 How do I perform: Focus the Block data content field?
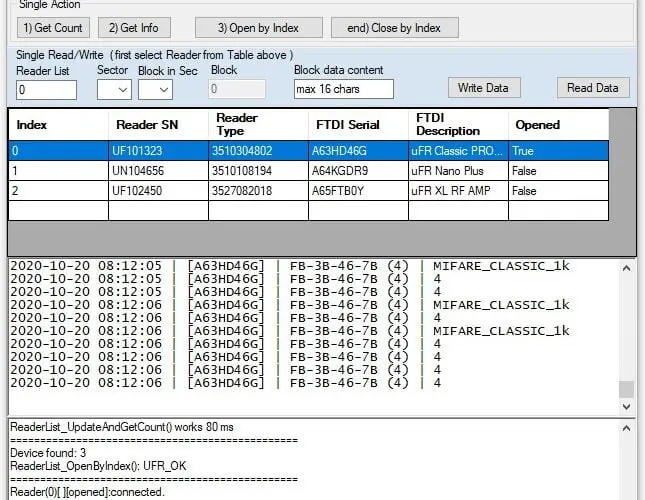(x=343, y=90)
